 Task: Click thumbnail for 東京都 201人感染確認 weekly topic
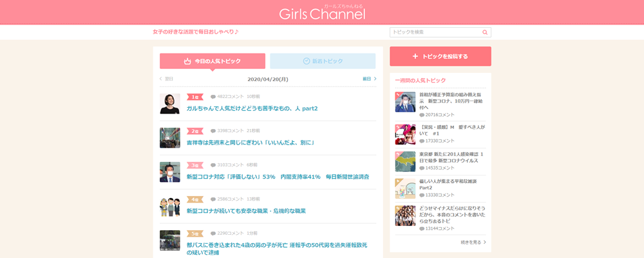tap(405, 161)
